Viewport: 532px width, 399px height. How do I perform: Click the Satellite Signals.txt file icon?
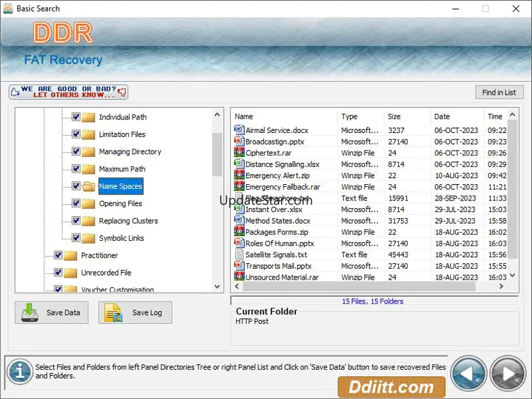click(239, 254)
